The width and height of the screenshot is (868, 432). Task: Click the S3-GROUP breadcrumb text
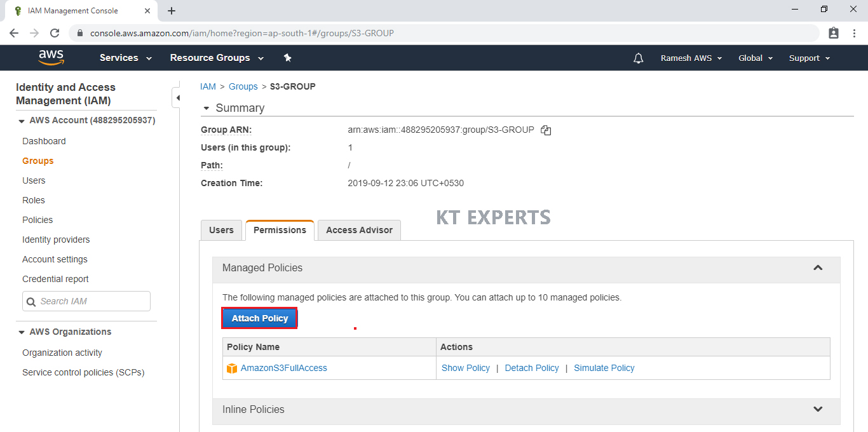[293, 86]
